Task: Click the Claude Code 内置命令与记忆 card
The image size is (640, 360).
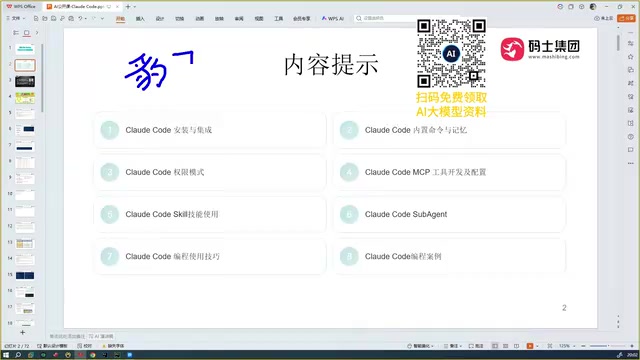Action: click(449, 130)
